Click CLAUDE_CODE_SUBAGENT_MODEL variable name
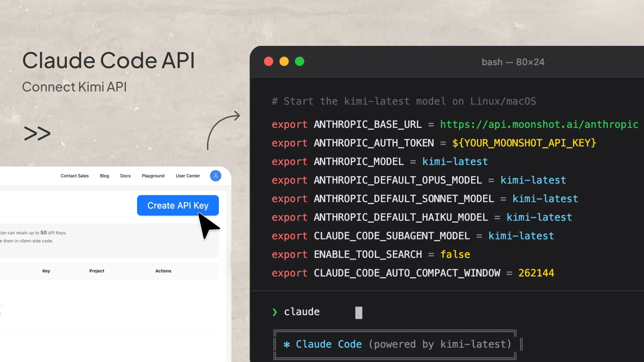Viewport: 644px width, 362px height. point(392,236)
